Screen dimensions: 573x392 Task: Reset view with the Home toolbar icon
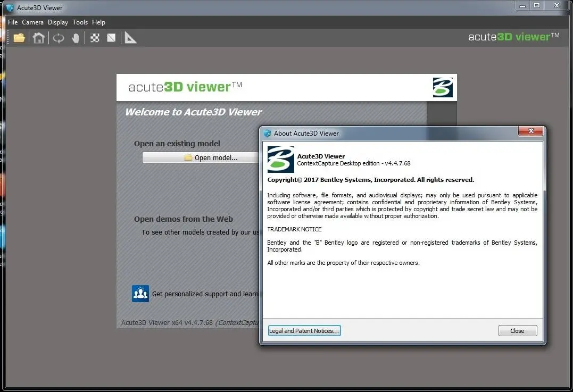pos(39,38)
